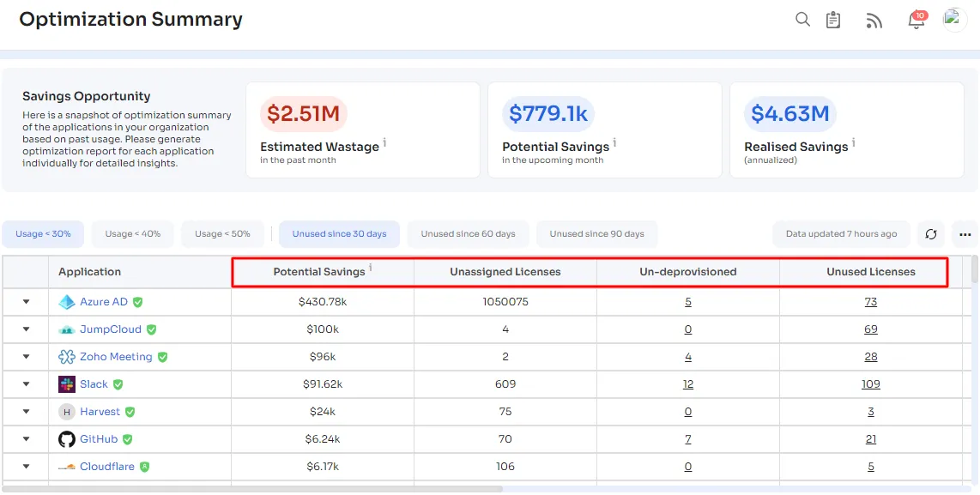The width and height of the screenshot is (980, 495).
Task: Open Azure AD's 73 unused licenses
Action: click(x=871, y=302)
